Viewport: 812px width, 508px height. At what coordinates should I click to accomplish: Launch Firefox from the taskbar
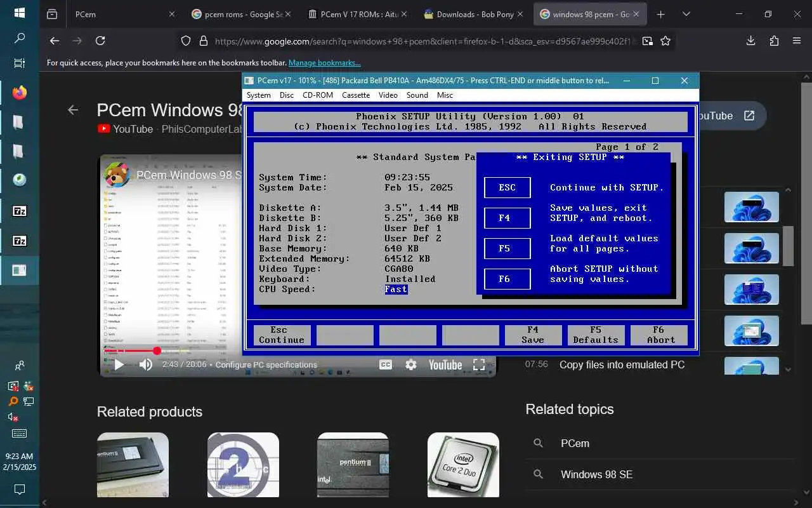click(19, 93)
